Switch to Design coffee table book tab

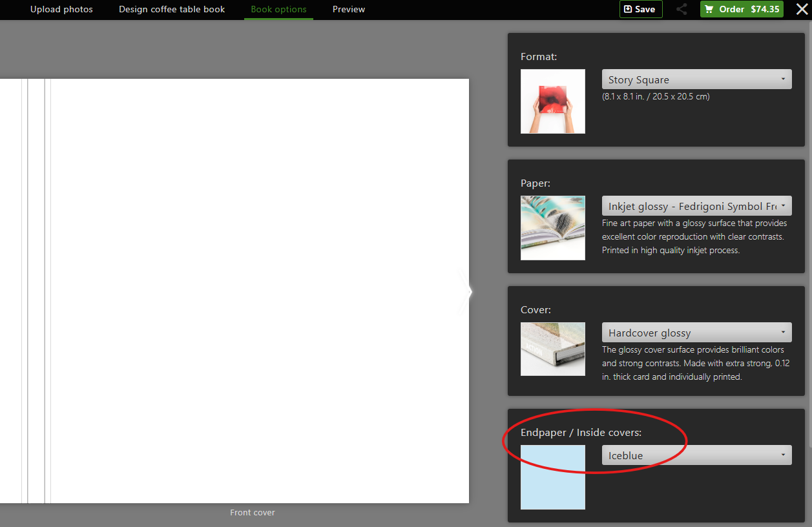[172, 10]
